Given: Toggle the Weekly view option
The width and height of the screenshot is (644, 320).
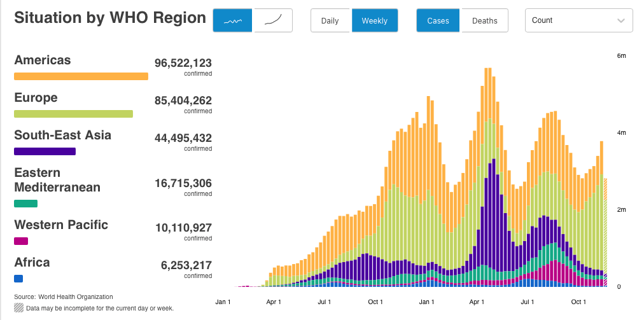Looking at the screenshot, I should click(x=374, y=20).
